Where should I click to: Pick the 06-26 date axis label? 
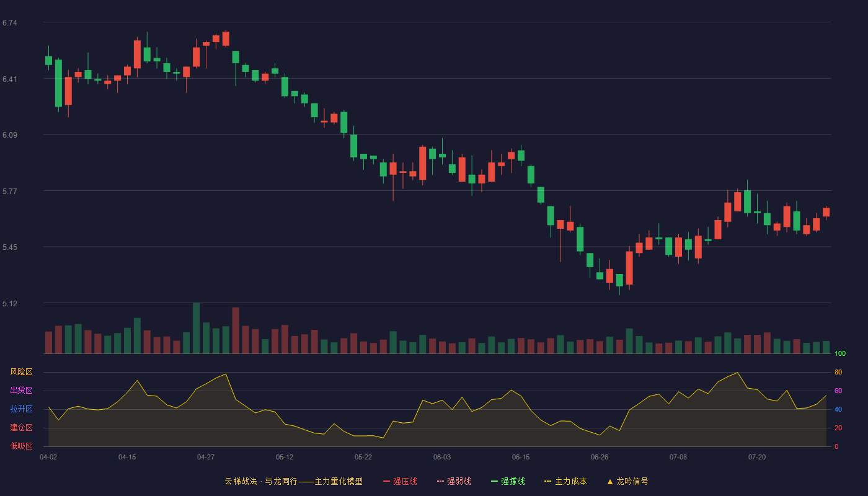(x=600, y=457)
